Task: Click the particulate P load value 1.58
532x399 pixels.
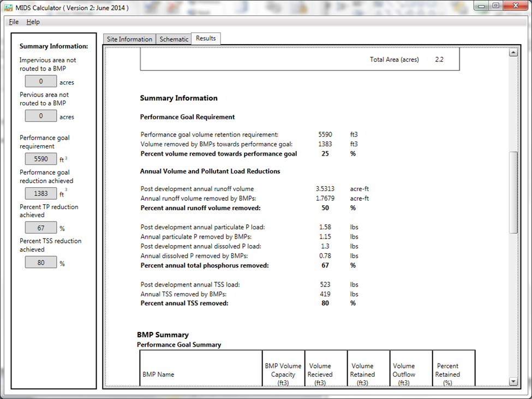Action: (325, 227)
